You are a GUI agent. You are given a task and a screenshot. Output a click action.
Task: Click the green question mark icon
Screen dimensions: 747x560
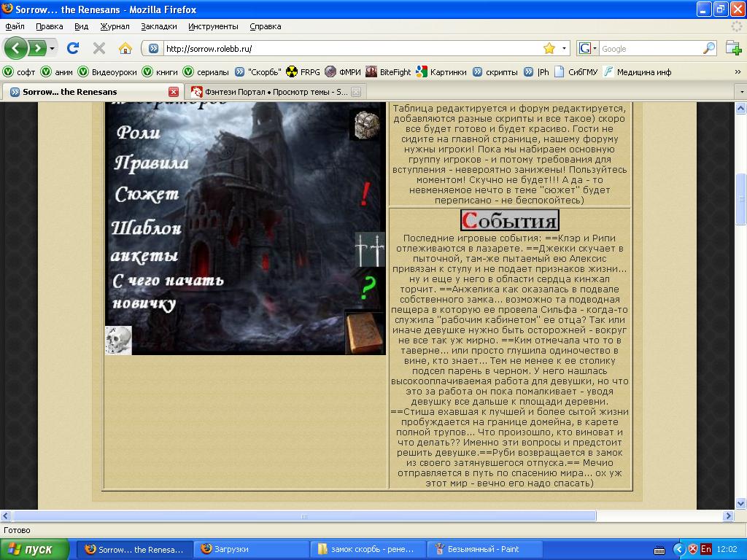coord(368,287)
